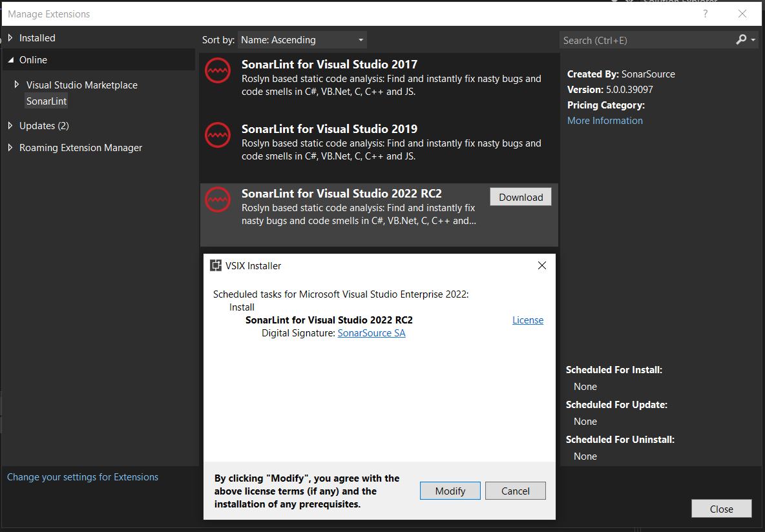Viewport: 765px width, 532px height.
Task: Expand Roaming Extension Manager node
Action: click(10, 147)
